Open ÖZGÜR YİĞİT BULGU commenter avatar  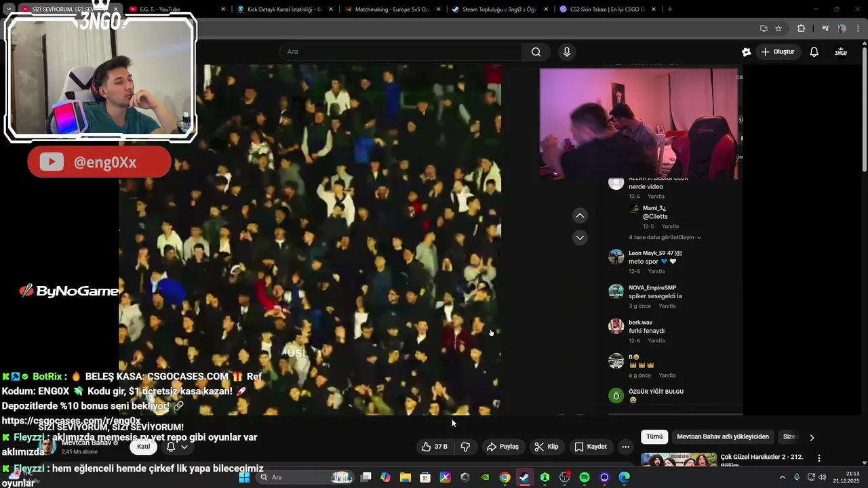coord(616,395)
